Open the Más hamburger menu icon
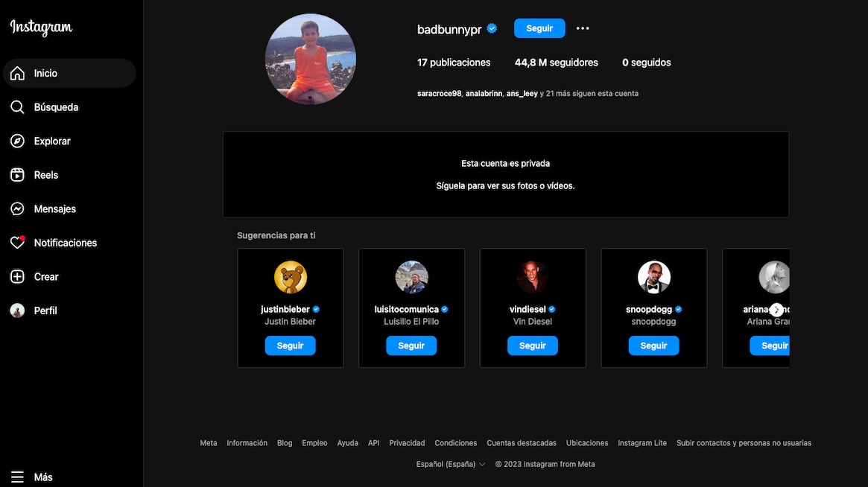Screen dimensions: 868x487 pos(17,477)
